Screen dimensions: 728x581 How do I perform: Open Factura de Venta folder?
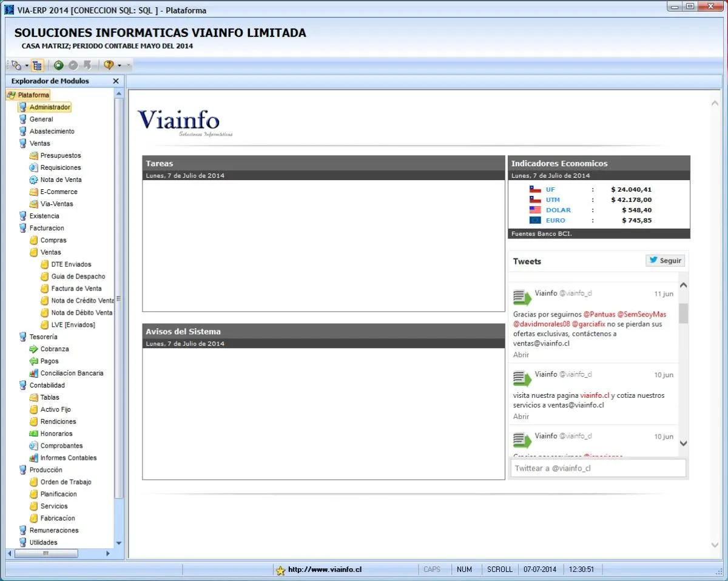(x=76, y=289)
